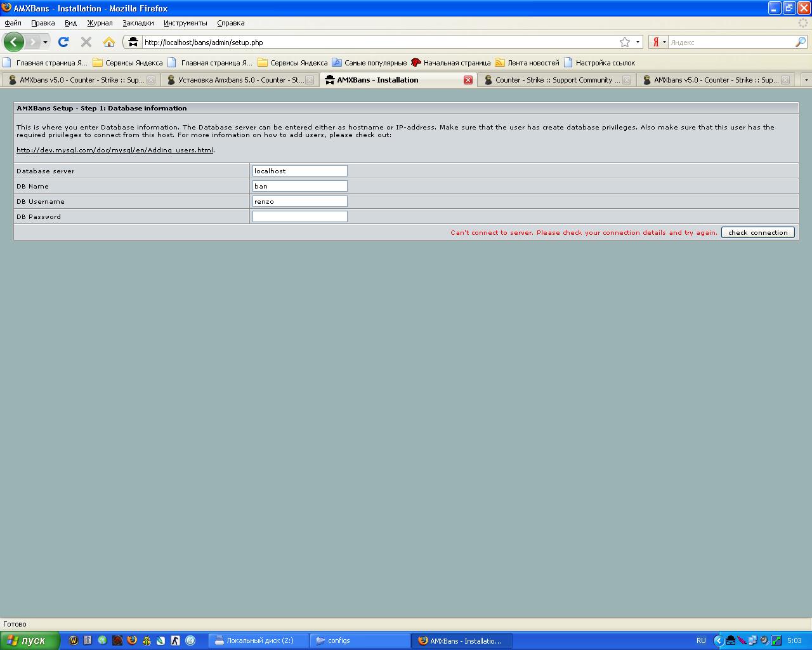Click the DB Username input field
This screenshot has width=812, height=650.
(300, 201)
